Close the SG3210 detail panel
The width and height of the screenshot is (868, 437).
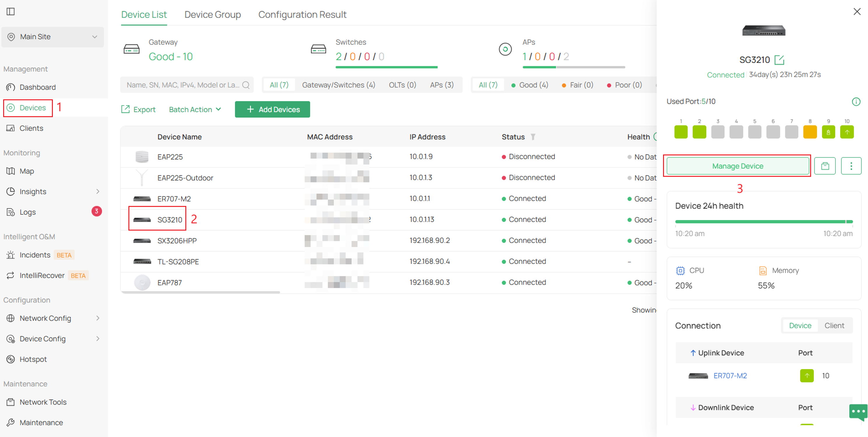[x=857, y=11]
